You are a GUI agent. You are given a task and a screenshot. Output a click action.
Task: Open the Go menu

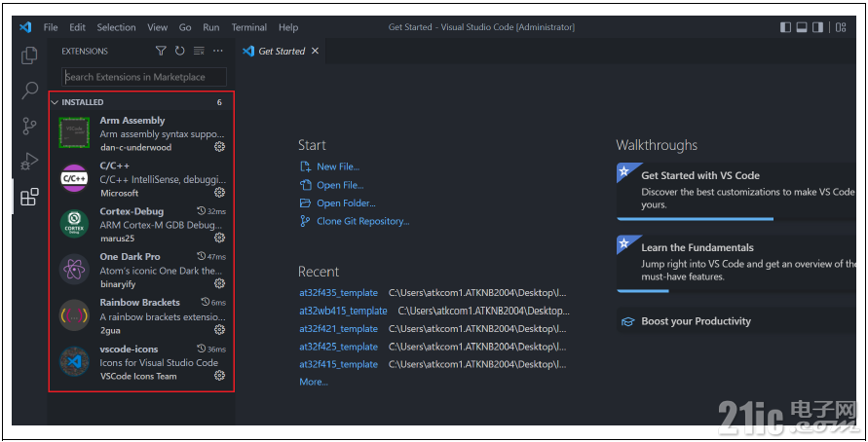[x=185, y=27]
